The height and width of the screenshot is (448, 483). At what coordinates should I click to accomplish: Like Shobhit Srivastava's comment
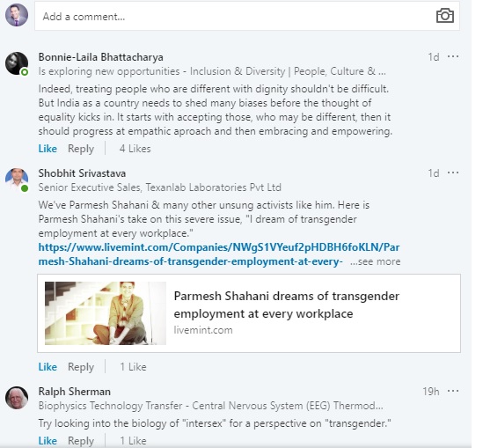tap(48, 367)
